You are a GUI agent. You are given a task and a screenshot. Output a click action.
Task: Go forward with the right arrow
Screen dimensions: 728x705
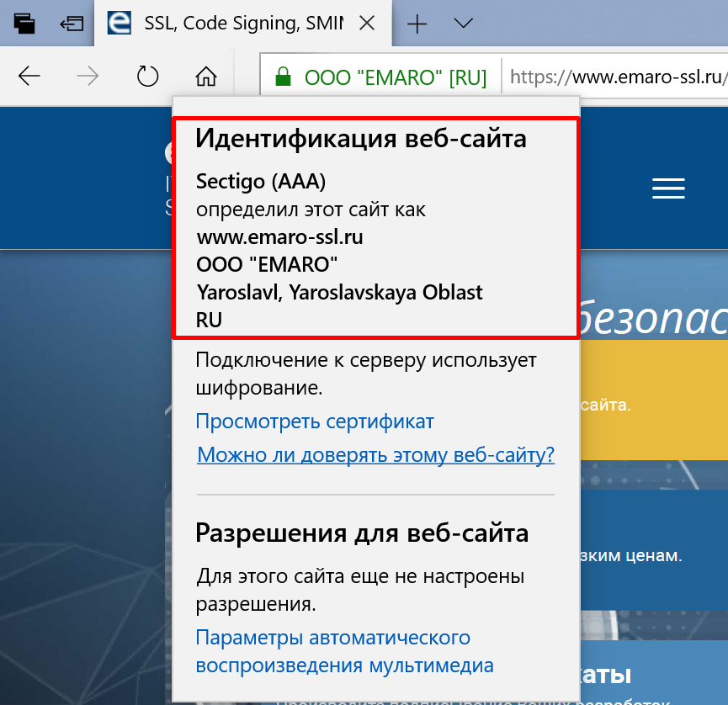pos(88,76)
